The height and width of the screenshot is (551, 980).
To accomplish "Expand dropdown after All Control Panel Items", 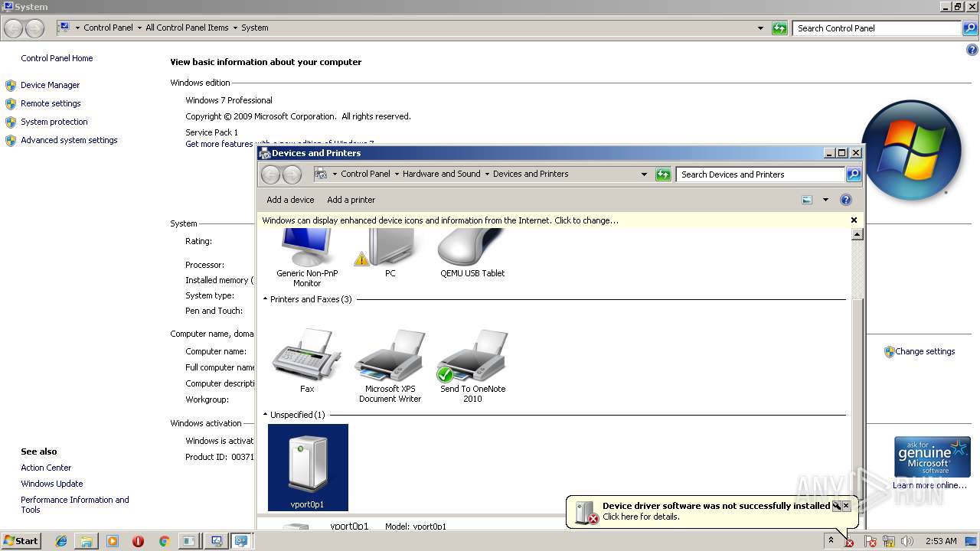I will (x=235, y=28).
